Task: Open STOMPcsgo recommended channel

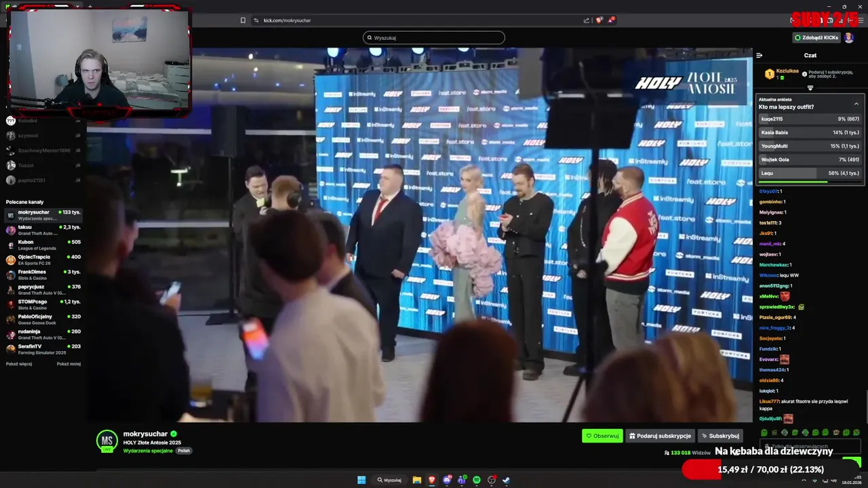Action: pyautogui.click(x=43, y=304)
